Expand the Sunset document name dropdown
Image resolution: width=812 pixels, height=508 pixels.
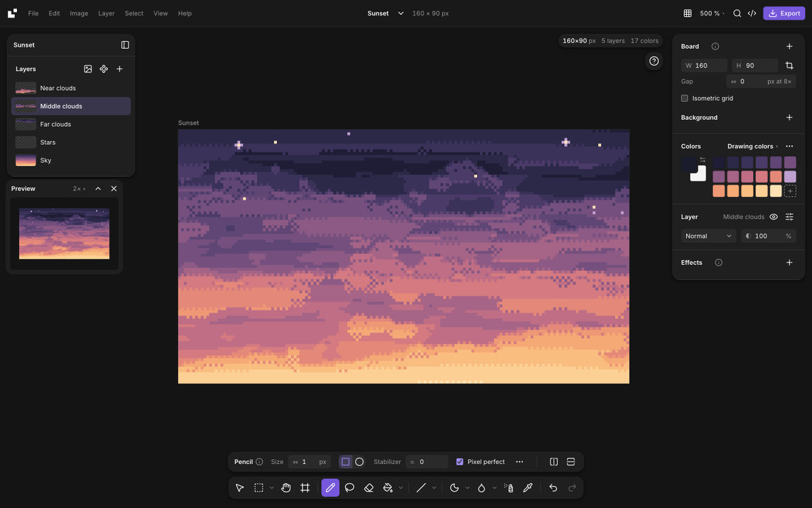click(x=401, y=14)
